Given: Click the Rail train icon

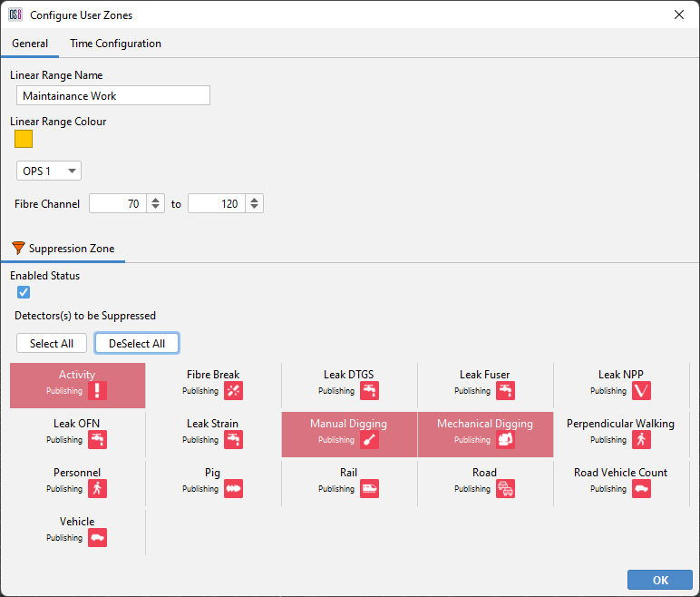Looking at the screenshot, I should [369, 489].
